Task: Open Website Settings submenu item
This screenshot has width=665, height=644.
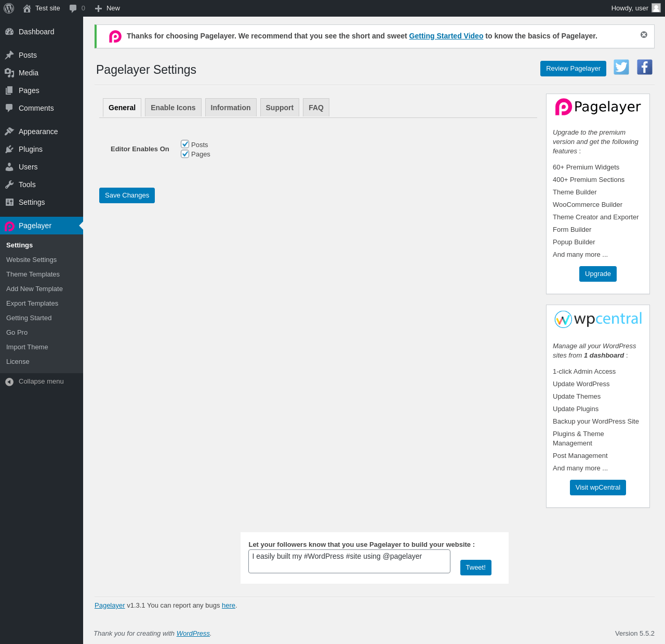Action: [32, 260]
